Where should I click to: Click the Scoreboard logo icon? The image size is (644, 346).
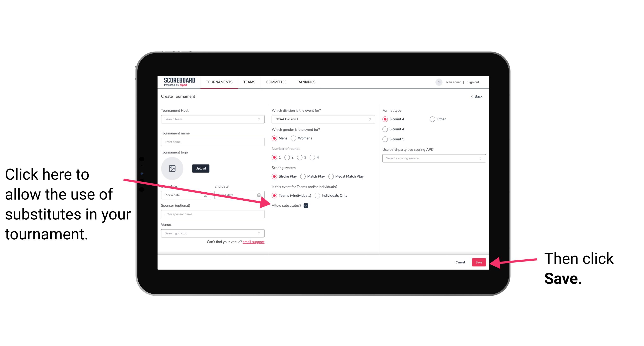coord(177,82)
